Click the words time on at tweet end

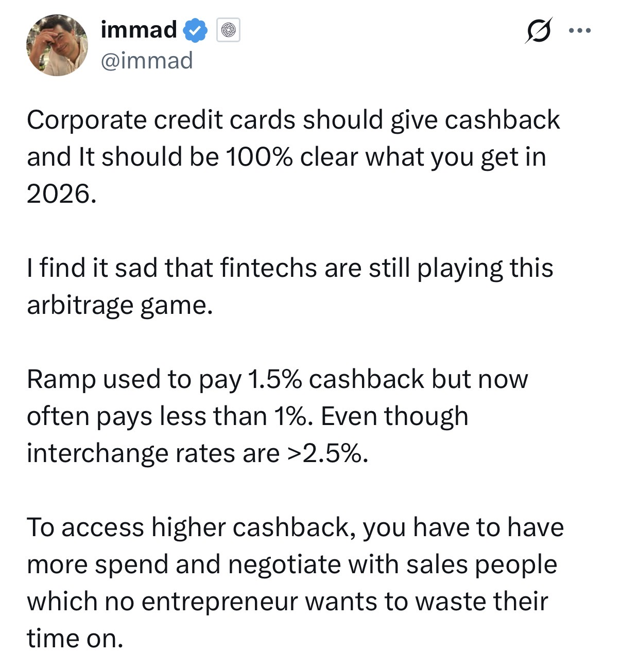(75, 639)
